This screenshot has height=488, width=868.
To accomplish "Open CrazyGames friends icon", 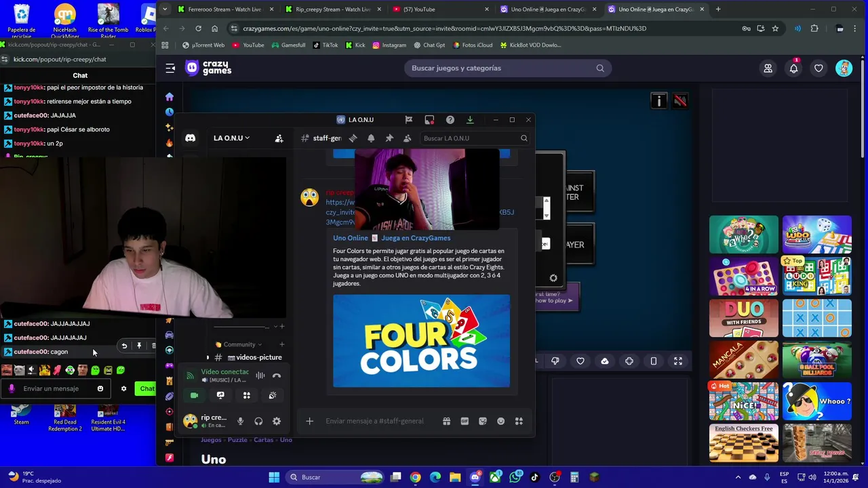I will tap(768, 68).
